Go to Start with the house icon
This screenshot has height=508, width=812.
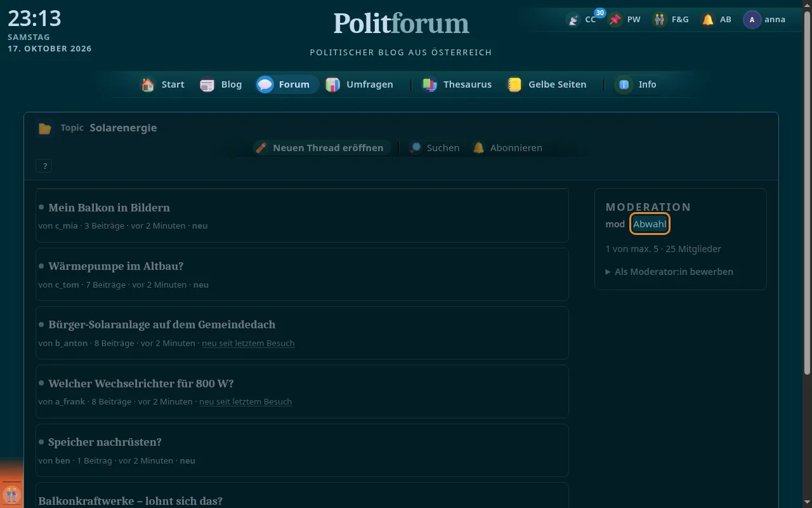click(163, 84)
